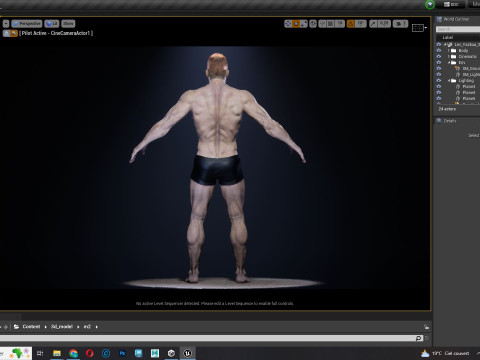Open the viewport Show menu
The height and width of the screenshot is (360, 480).
pos(68,24)
